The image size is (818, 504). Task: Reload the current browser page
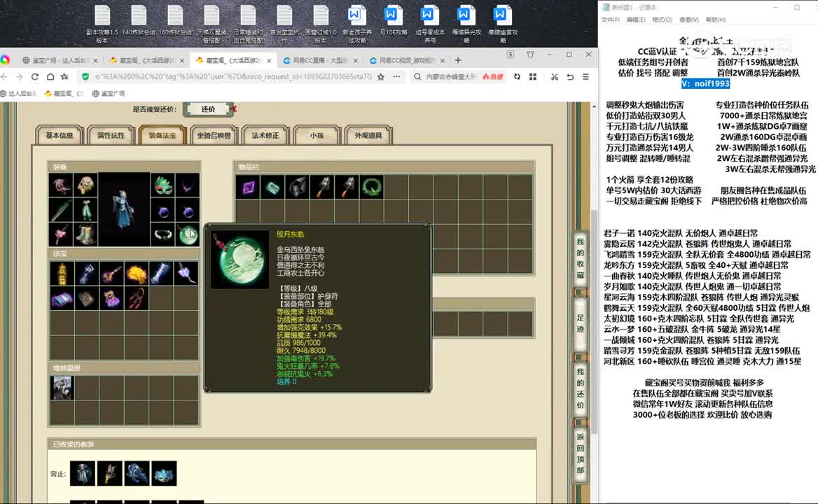tap(34, 76)
